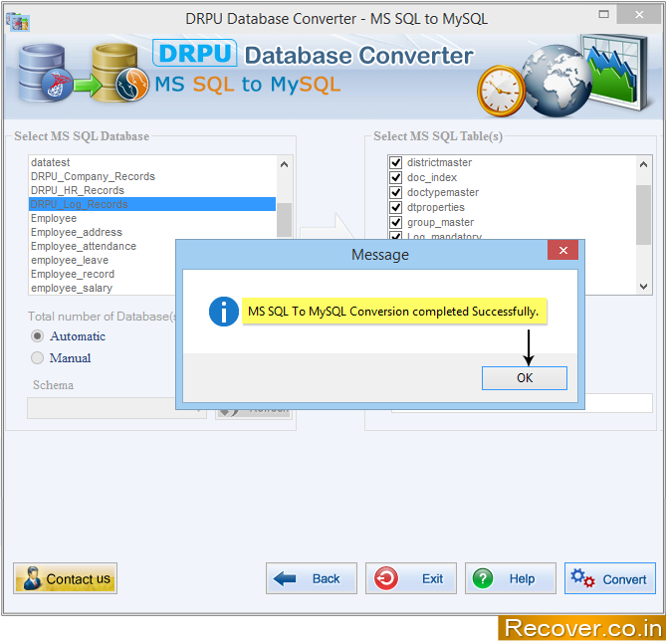Select employee_leave database entry
The width and height of the screenshot is (667, 644).
pos(103,260)
